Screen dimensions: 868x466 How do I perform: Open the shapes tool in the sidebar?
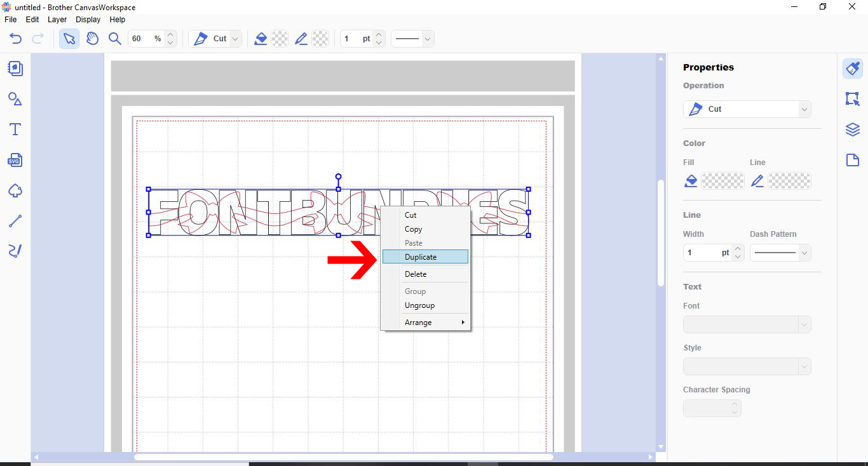15,99
